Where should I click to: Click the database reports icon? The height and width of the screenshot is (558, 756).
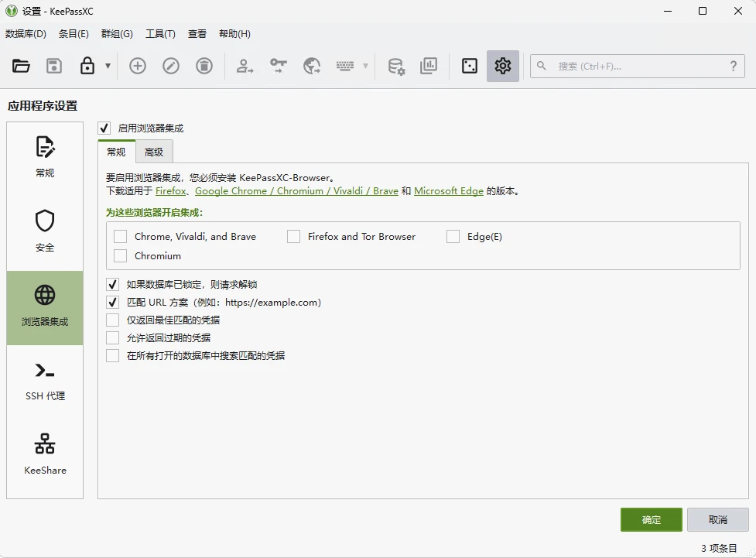coord(429,66)
